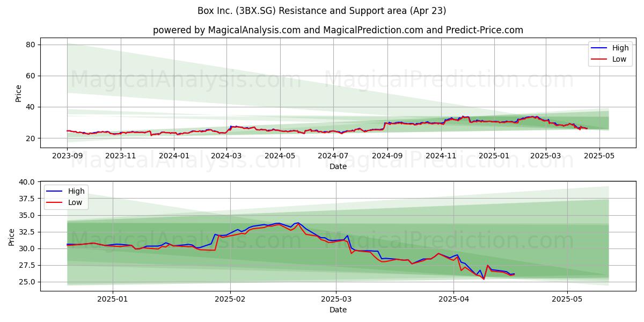Click 'Low' in the top chart legend
Viewport: 644px width, 322px height.
tap(619, 59)
